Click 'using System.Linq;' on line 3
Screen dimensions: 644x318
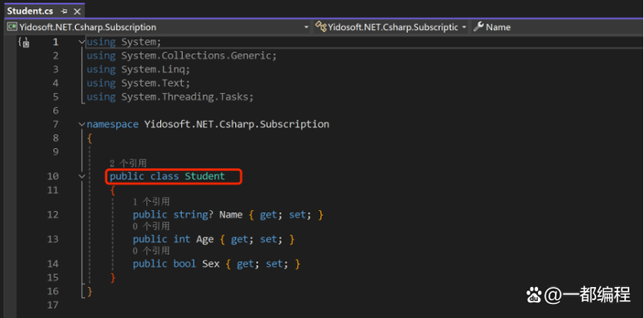(x=139, y=69)
